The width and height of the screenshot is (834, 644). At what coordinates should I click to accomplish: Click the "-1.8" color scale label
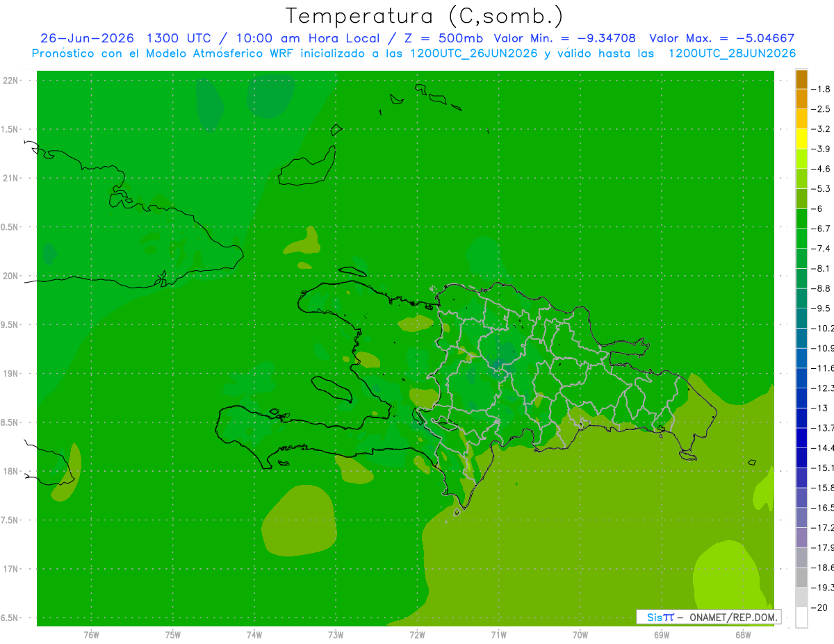pyautogui.click(x=822, y=89)
